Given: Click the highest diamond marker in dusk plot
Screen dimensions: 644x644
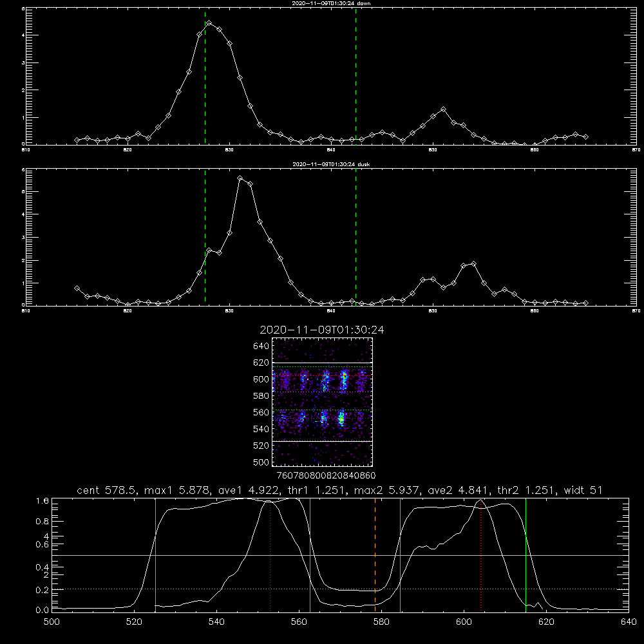Looking at the screenshot, I should pyautogui.click(x=240, y=178).
